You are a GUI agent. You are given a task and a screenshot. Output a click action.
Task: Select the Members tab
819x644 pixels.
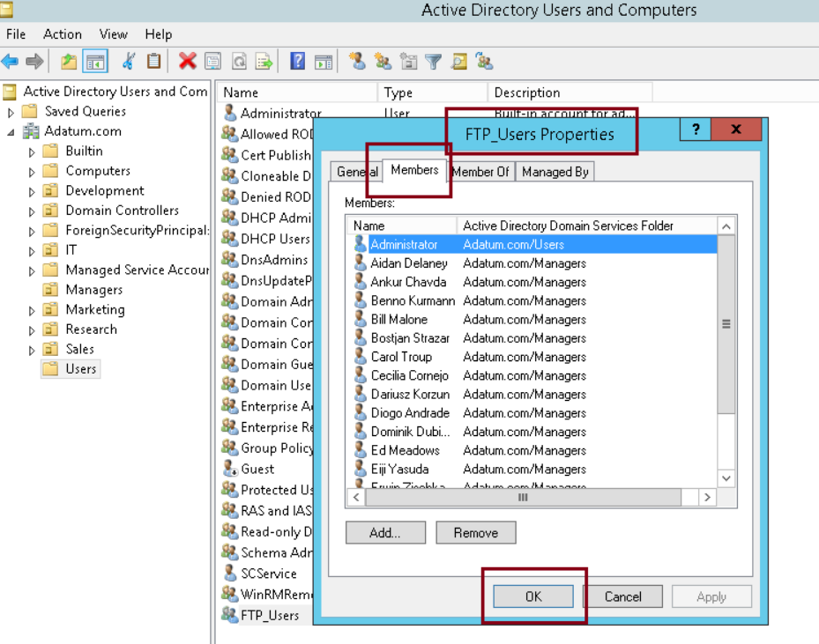pyautogui.click(x=414, y=170)
